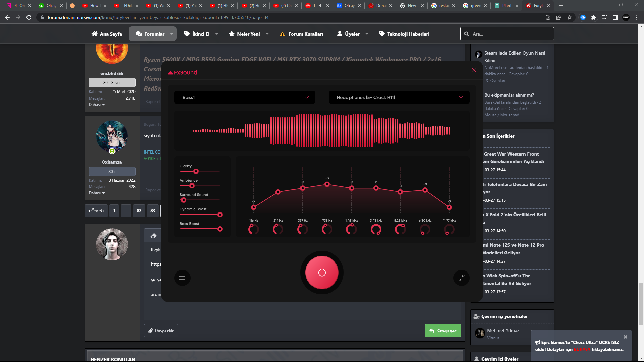Click the 6.30 kHz frequency knob

[425, 229]
